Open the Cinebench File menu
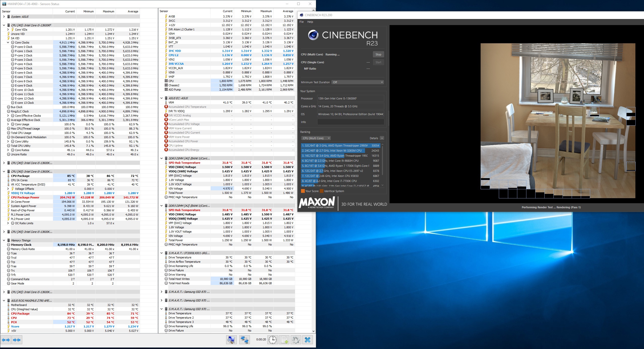The width and height of the screenshot is (644, 349). pos(302,22)
